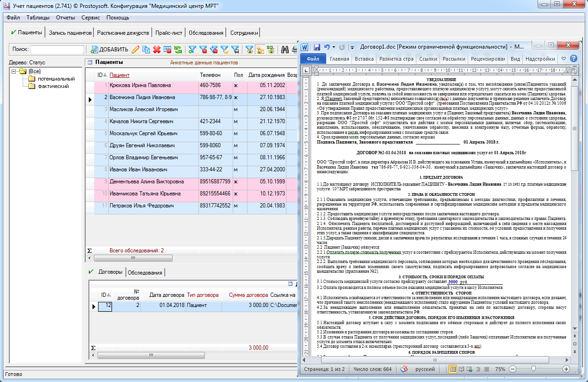Click the pencil edit record icon

(x=136, y=50)
